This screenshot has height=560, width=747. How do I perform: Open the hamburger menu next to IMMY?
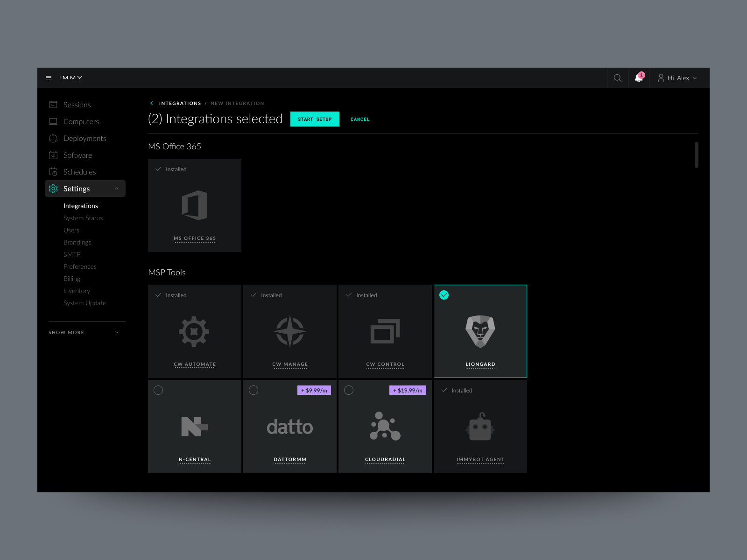pyautogui.click(x=49, y=77)
